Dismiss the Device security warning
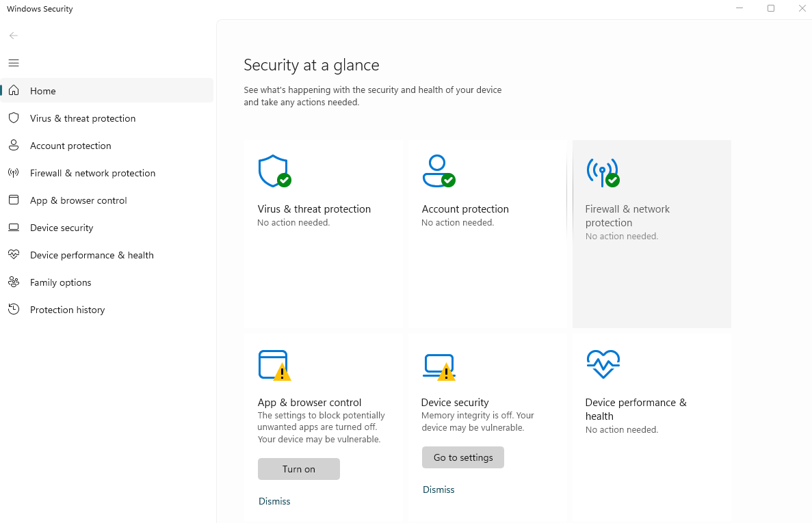This screenshot has width=812, height=523. pos(438,490)
